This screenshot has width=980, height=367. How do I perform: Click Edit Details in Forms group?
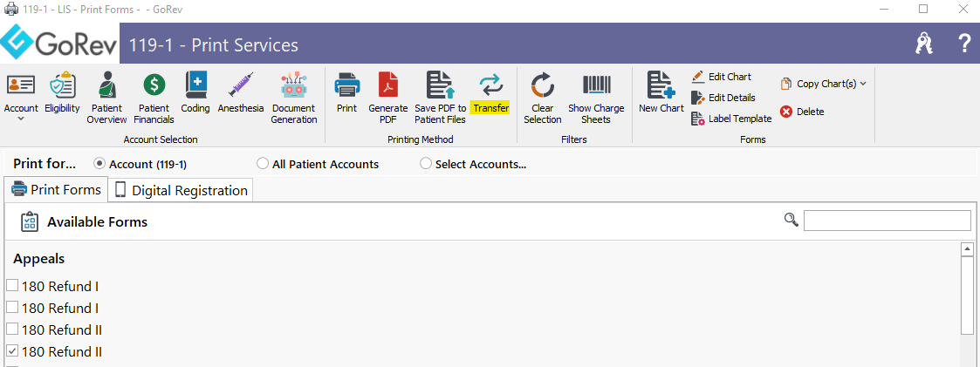(723, 98)
